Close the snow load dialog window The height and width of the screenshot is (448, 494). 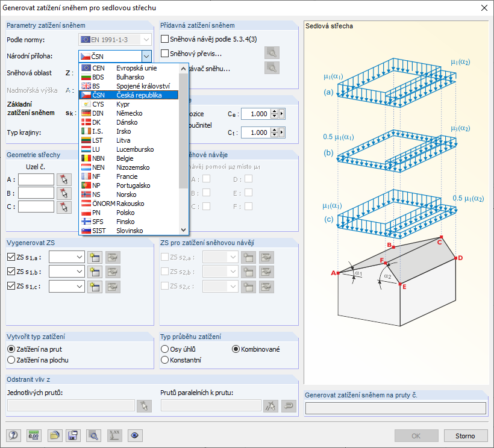click(484, 8)
